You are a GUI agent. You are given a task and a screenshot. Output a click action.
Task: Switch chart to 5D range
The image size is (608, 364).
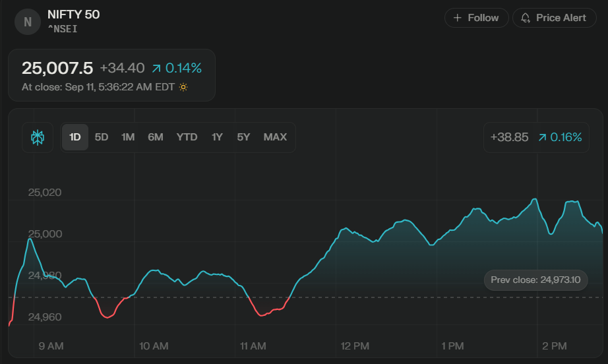point(102,137)
